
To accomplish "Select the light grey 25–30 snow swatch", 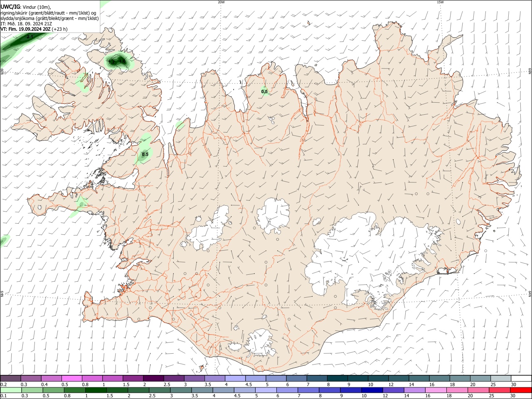I will pyautogui.click(x=501, y=378).
